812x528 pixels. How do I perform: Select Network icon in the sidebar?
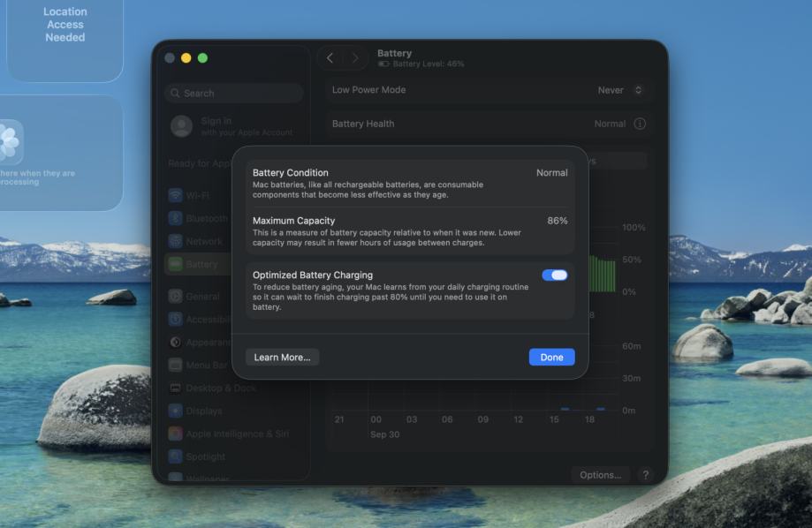pos(176,241)
